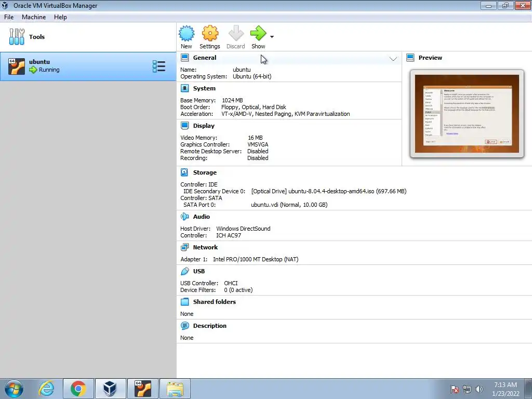Click the General section monitor icon
Viewport: 532px width, 399px height.
tap(184, 58)
